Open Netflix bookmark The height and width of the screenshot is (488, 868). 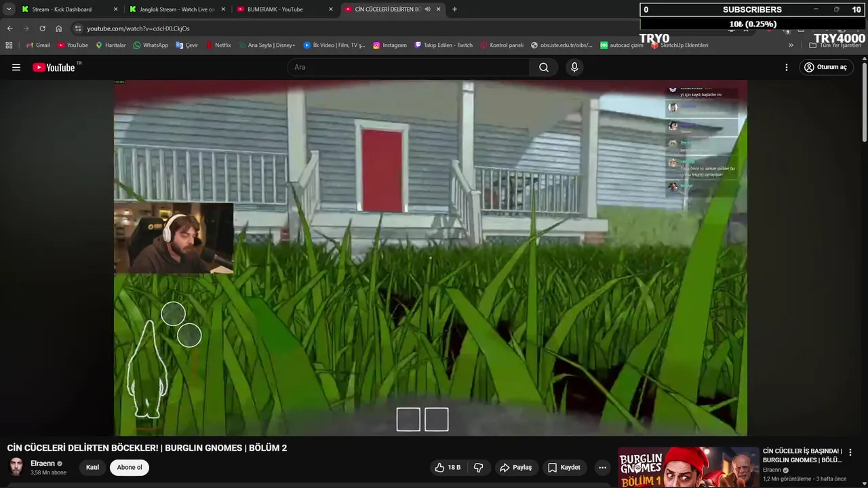pos(218,45)
